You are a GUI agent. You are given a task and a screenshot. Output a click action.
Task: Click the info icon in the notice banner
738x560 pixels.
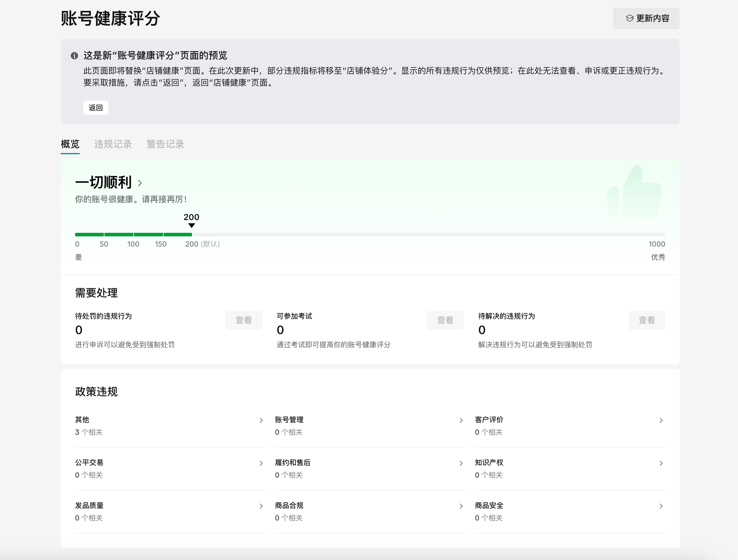pyautogui.click(x=74, y=56)
